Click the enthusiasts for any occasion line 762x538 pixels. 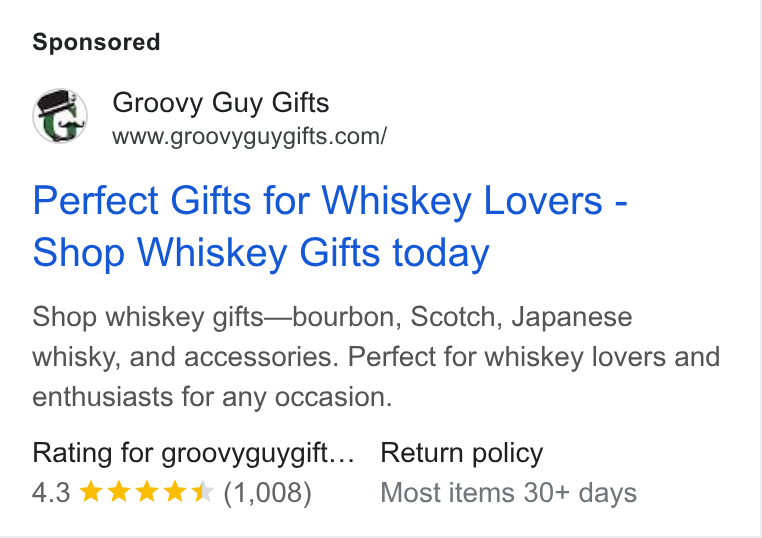point(212,398)
